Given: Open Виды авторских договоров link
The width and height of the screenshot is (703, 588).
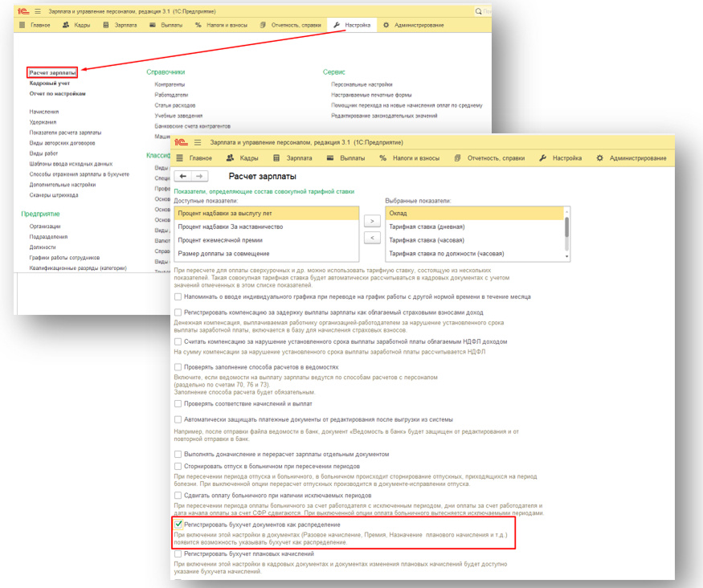Looking at the screenshot, I should (63, 143).
